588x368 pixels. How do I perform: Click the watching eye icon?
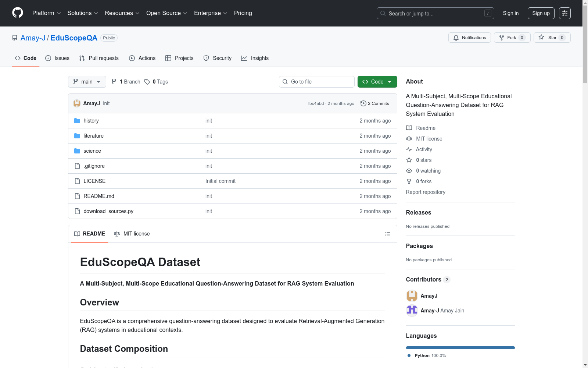(x=409, y=171)
